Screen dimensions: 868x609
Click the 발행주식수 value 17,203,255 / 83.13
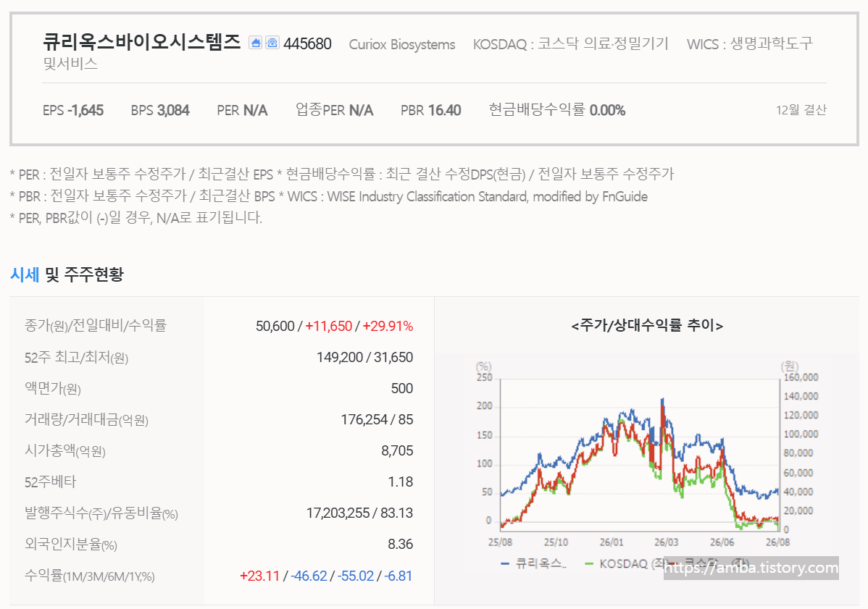360,513
